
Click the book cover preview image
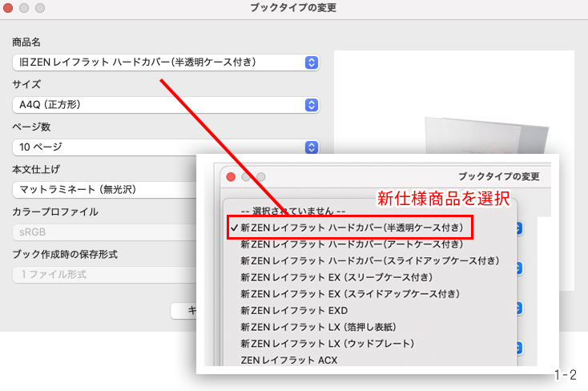pos(487,136)
